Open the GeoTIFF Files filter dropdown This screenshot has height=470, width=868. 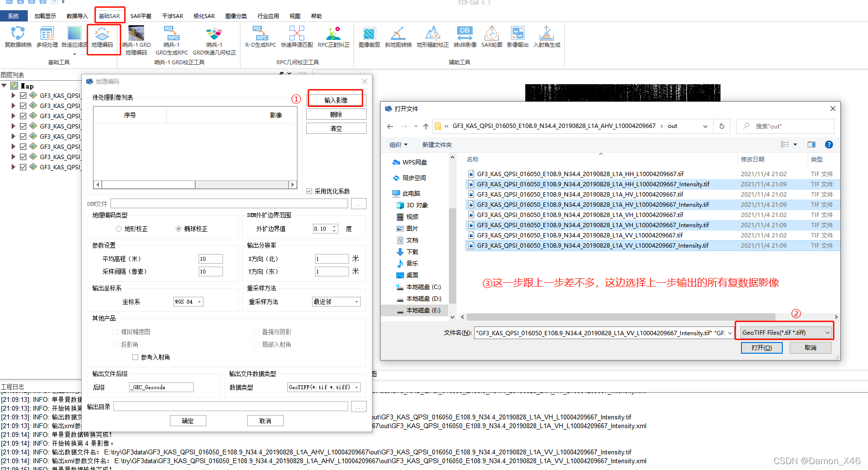pyautogui.click(x=785, y=333)
